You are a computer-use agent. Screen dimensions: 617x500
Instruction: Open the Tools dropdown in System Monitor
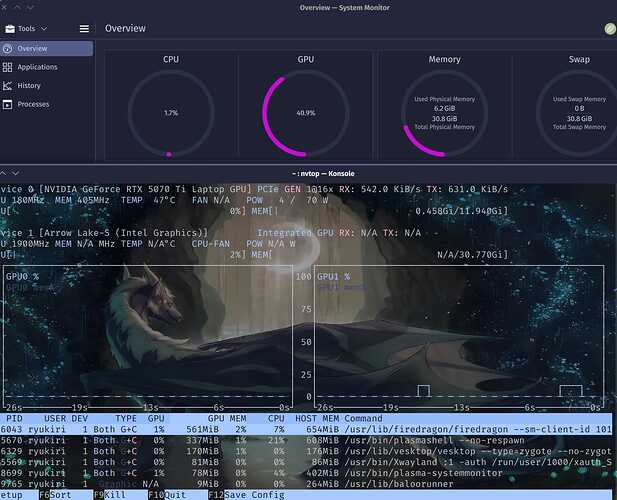tap(26, 29)
